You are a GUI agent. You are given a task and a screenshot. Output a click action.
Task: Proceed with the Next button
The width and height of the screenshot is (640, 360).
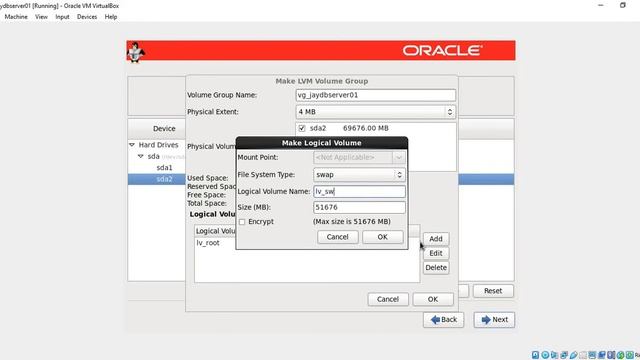(494, 320)
